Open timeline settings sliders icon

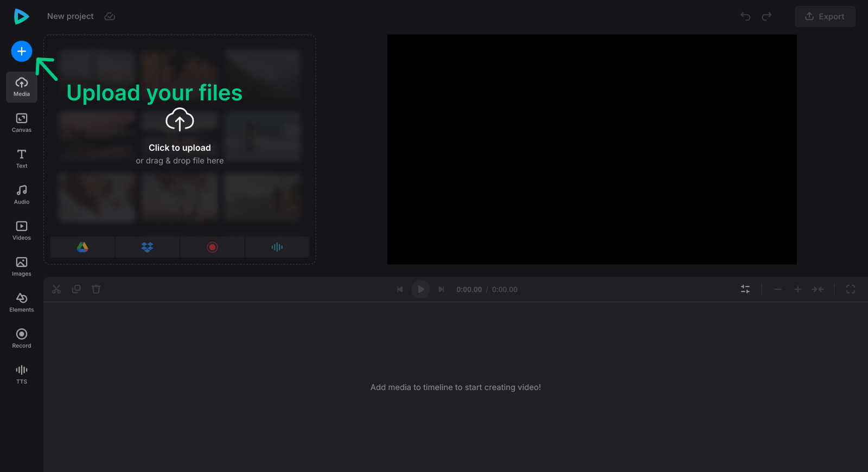coord(745,289)
